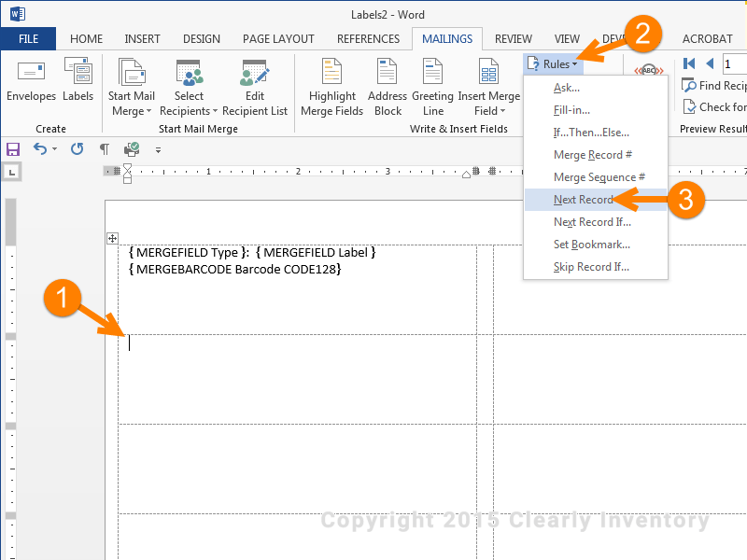Click the table move handle
Image resolution: width=747 pixels, height=560 pixels.
tap(112, 238)
